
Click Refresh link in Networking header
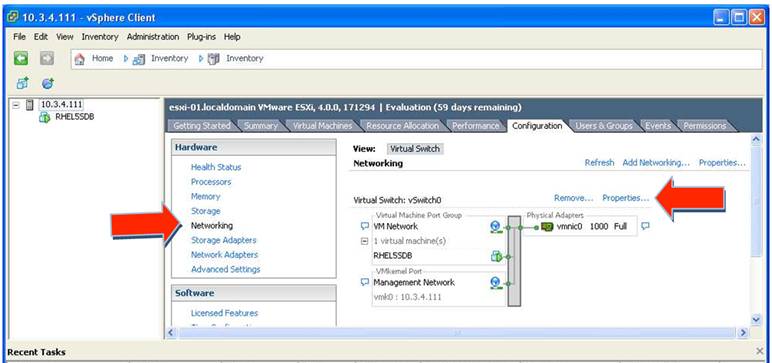coord(599,163)
